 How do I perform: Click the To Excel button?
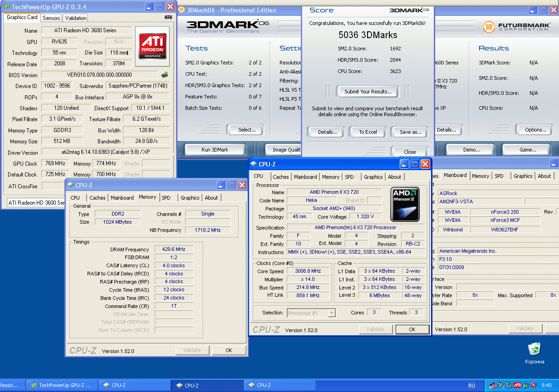coord(368,132)
